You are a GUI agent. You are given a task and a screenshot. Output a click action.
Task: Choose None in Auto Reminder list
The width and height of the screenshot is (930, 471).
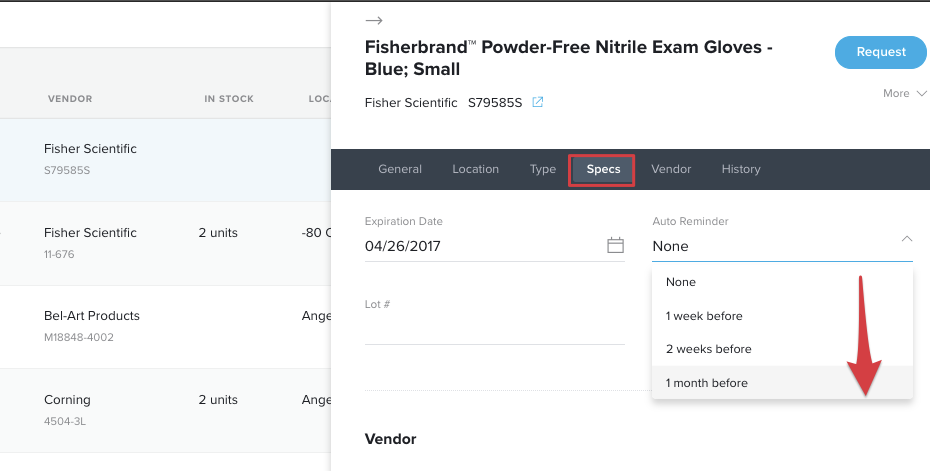tap(782, 282)
